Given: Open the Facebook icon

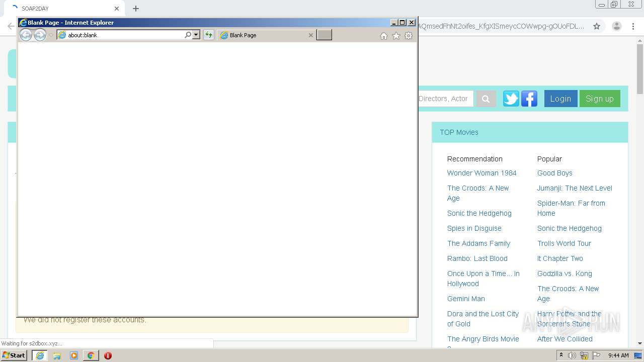Looking at the screenshot, I should click(529, 99).
